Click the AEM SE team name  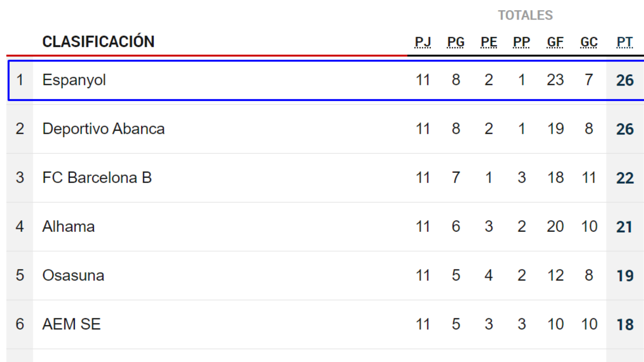tap(71, 324)
